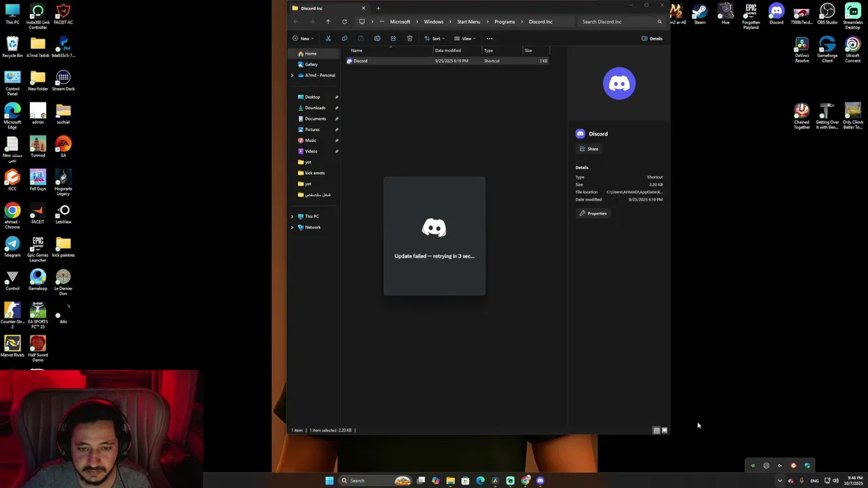Add a new Explorer tab
868x488 pixels.
pyautogui.click(x=378, y=8)
